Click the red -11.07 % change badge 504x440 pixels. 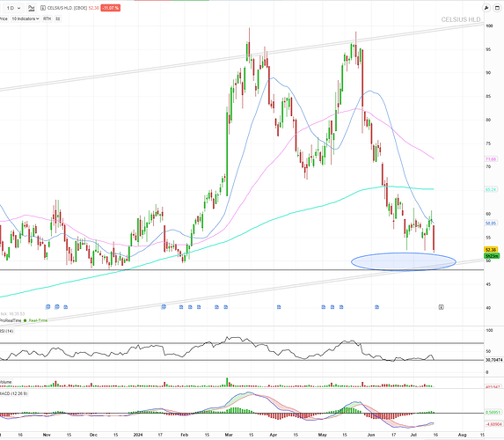click(x=111, y=8)
